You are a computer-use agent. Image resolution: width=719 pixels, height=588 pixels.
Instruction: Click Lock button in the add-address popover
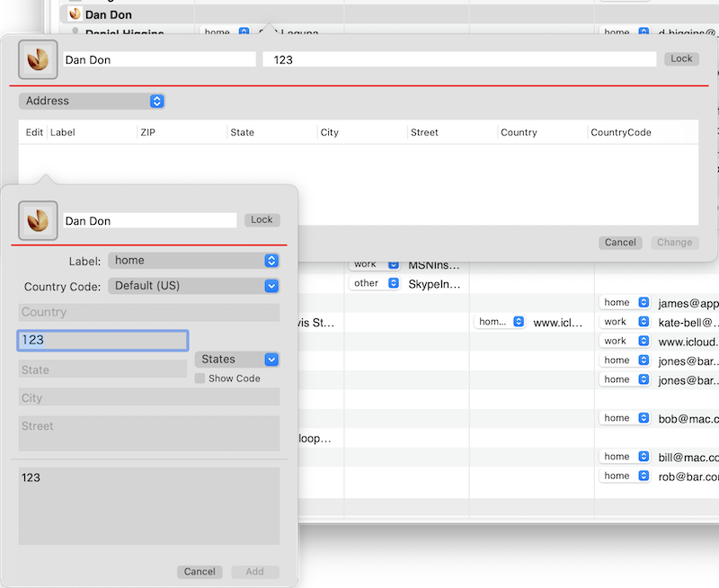coord(262,219)
